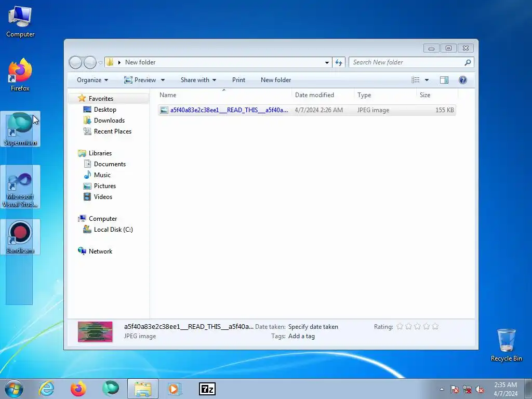Set the rating to five stars
Viewport: 532px width, 399px height.
pyautogui.click(x=435, y=326)
